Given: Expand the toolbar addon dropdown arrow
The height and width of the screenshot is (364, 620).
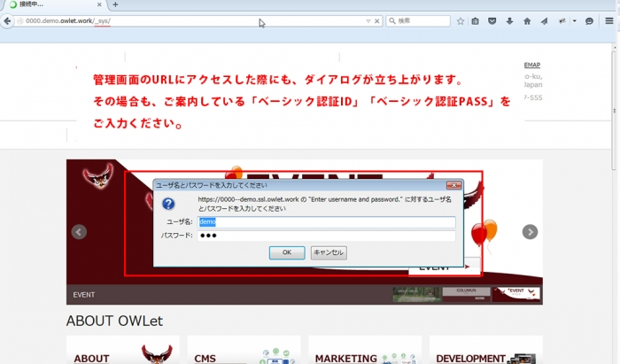Looking at the screenshot, I should point(575,21).
